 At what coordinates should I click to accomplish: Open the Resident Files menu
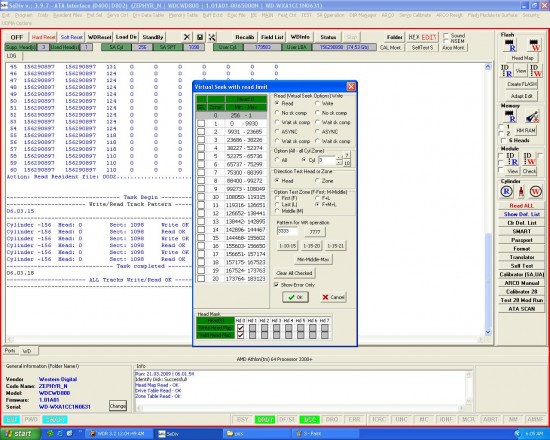pos(67,15)
